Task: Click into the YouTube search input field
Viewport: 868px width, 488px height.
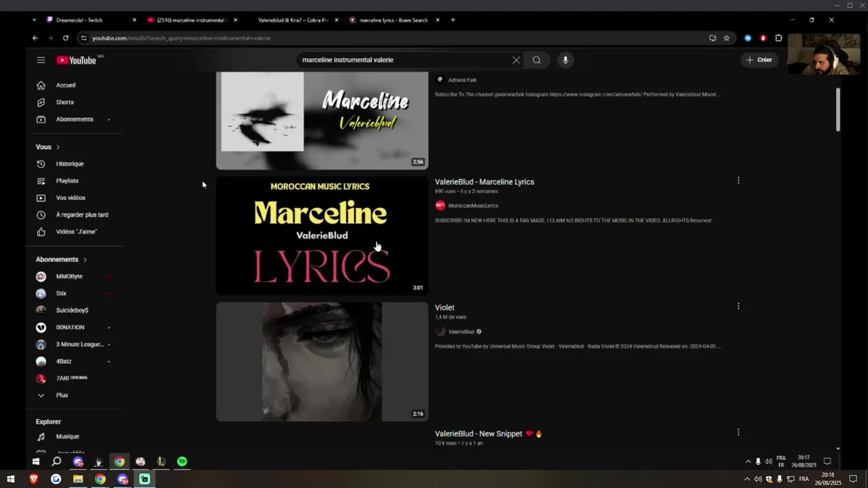Action: (x=403, y=60)
